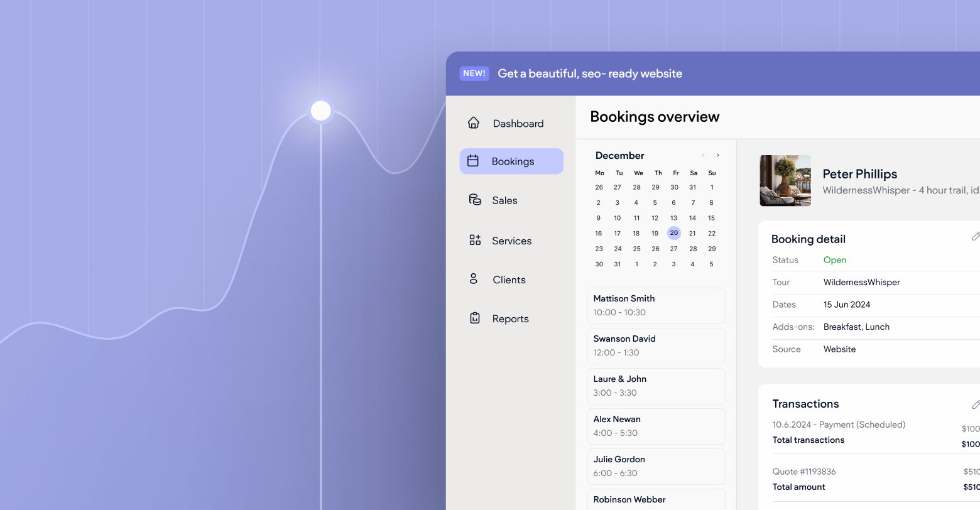Select December 20 on the calendar

coord(673,233)
